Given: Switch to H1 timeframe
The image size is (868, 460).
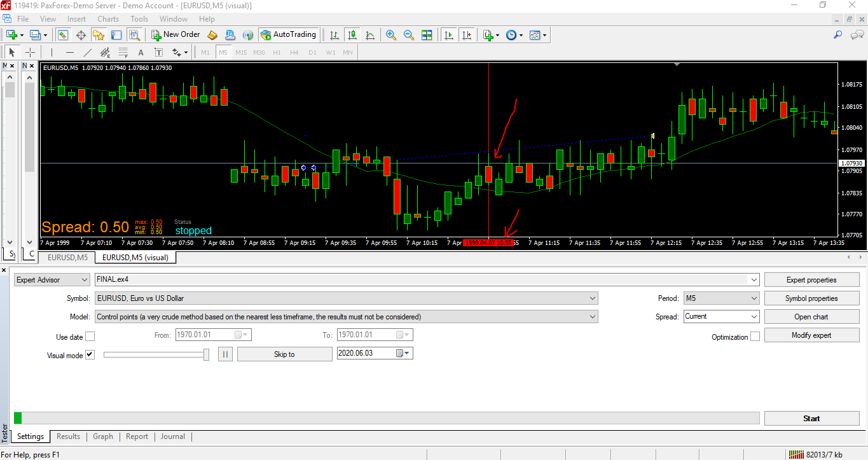Looking at the screenshot, I should [x=277, y=52].
